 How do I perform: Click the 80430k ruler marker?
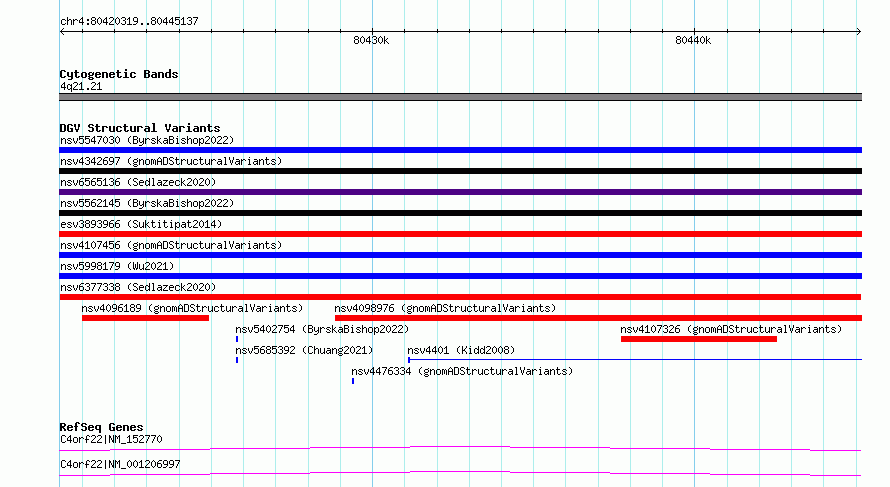pos(371,40)
